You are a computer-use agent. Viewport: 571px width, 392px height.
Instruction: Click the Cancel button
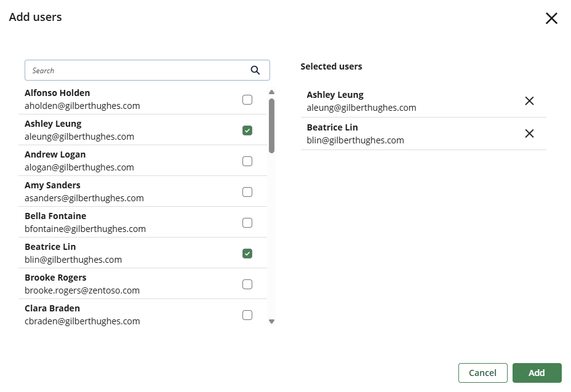click(482, 372)
